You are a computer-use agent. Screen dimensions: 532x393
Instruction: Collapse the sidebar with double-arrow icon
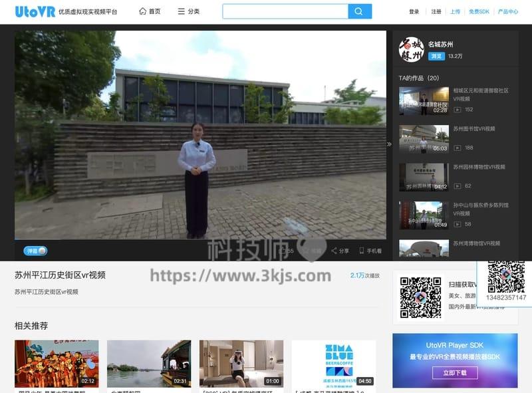tap(389, 144)
